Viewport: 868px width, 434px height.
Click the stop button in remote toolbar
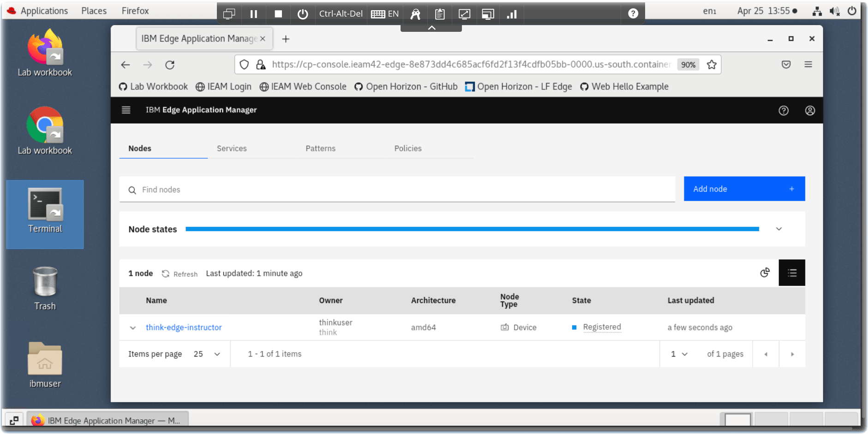pyautogui.click(x=278, y=14)
